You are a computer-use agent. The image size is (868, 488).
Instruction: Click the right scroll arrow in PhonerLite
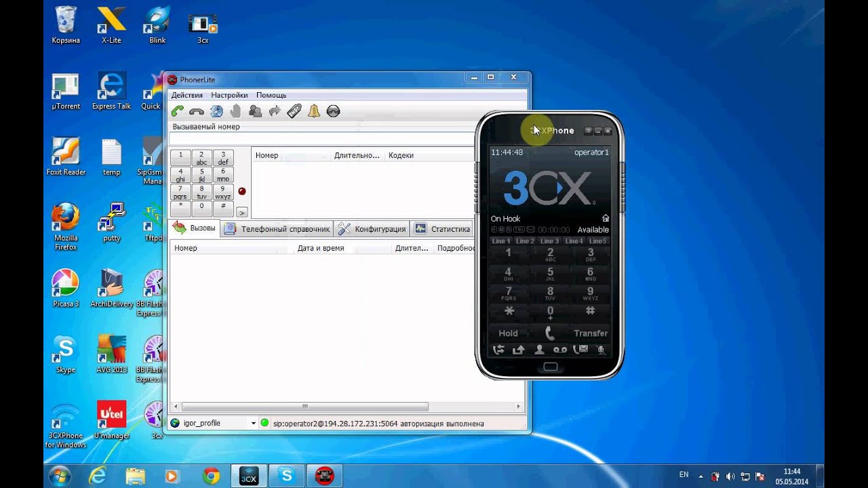click(x=519, y=407)
